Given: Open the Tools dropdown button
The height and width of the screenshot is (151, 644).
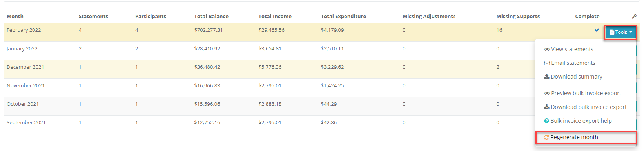Looking at the screenshot, I should pos(620,32).
